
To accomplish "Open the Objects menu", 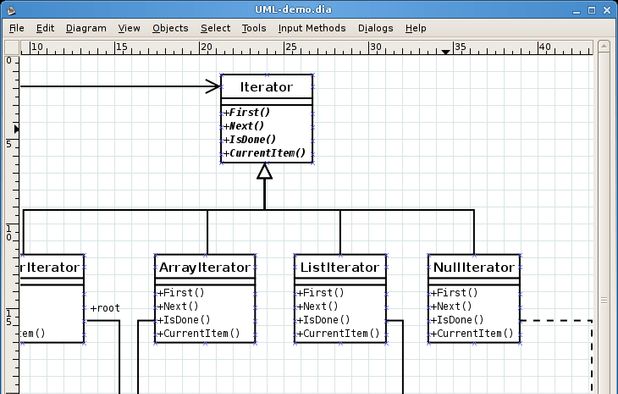I will coord(170,28).
